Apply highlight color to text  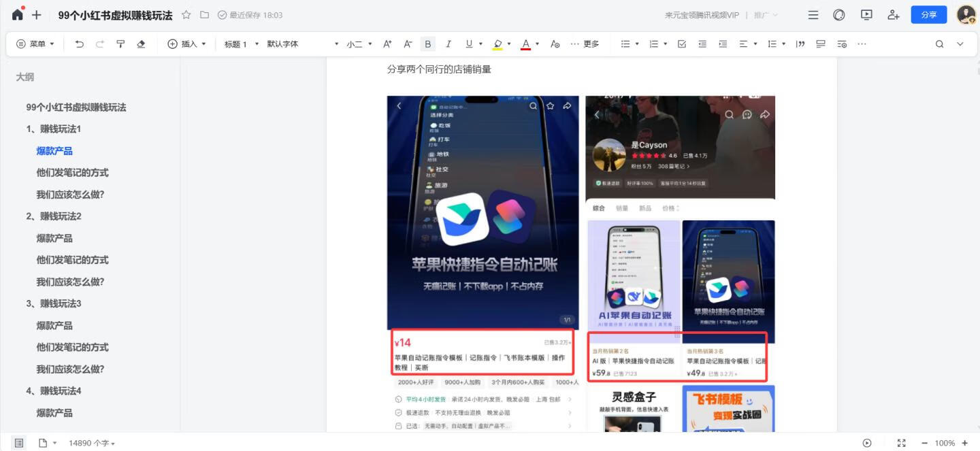pyautogui.click(x=499, y=44)
